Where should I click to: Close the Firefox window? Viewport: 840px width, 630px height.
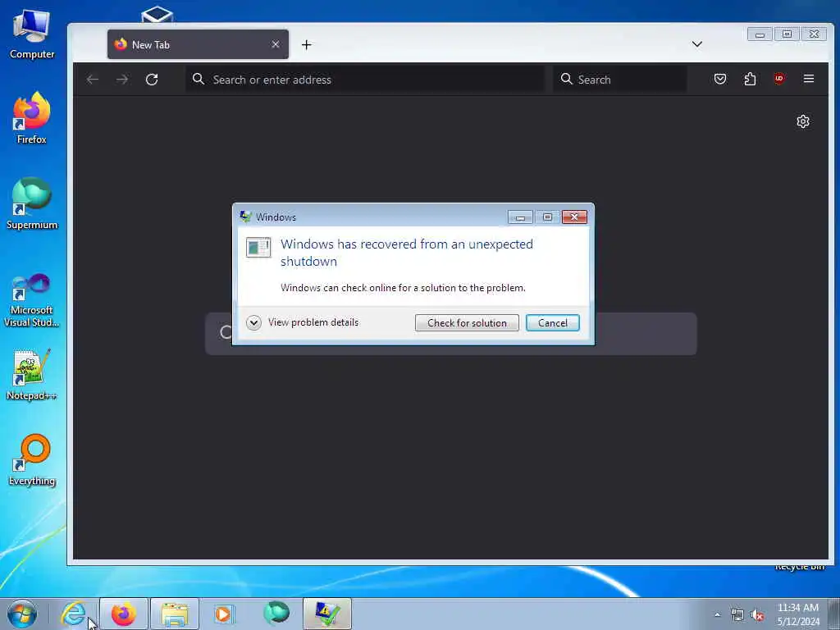pos(814,34)
